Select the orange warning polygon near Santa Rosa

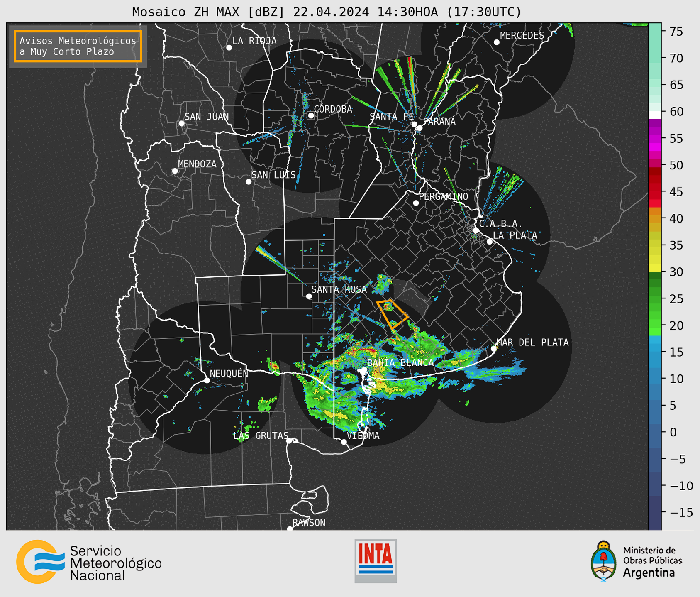[392, 314]
